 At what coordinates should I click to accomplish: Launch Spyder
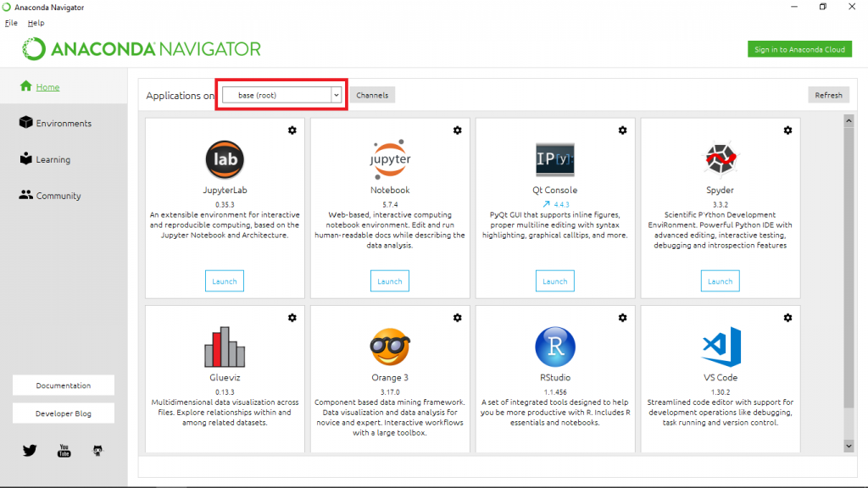point(721,281)
